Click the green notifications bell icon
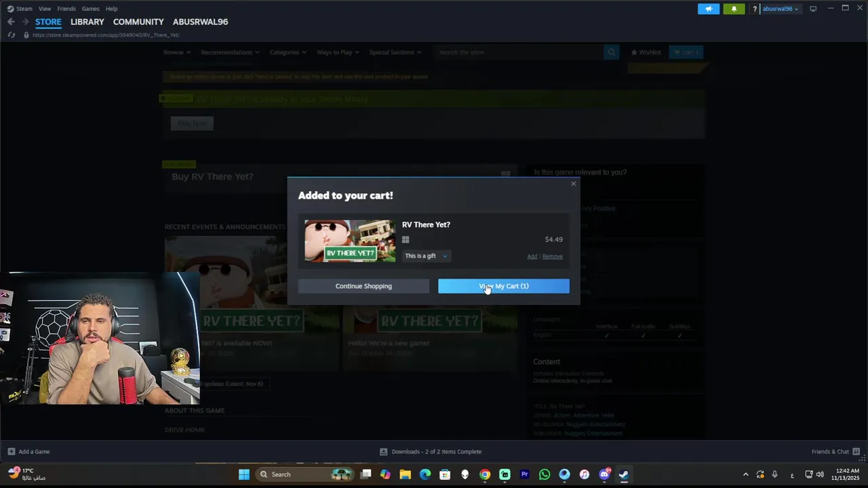The image size is (868, 488). tap(734, 9)
